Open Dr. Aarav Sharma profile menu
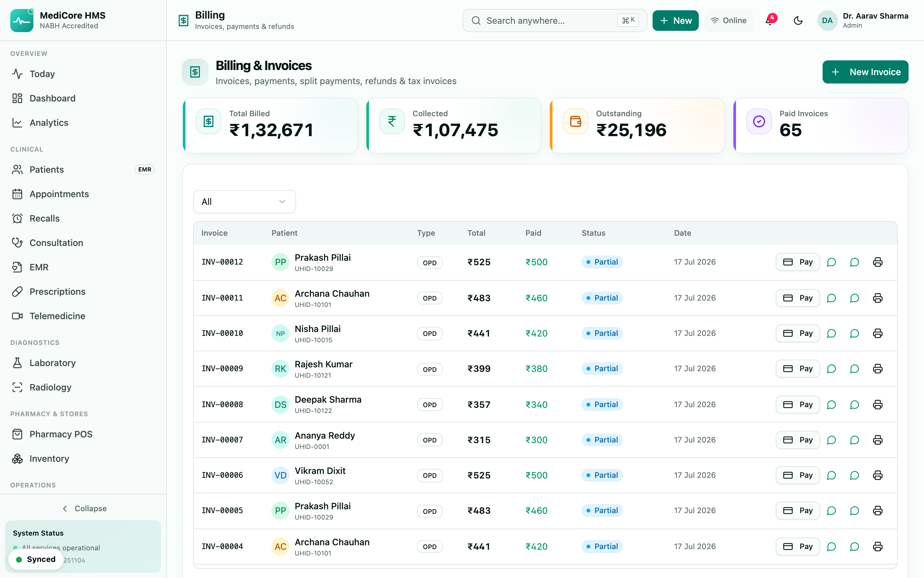This screenshot has width=924, height=578. (x=863, y=21)
